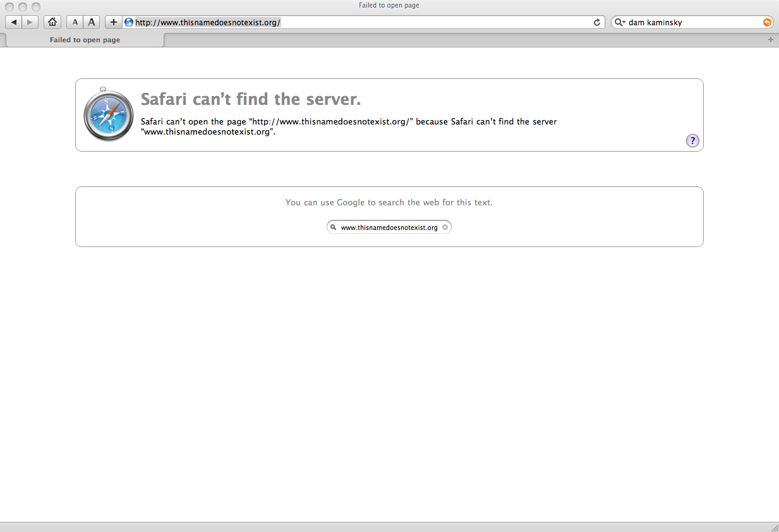The image size is (779, 532).
Task: Click the www.thisnamedoesnotexist.org search field
Action: 389,227
